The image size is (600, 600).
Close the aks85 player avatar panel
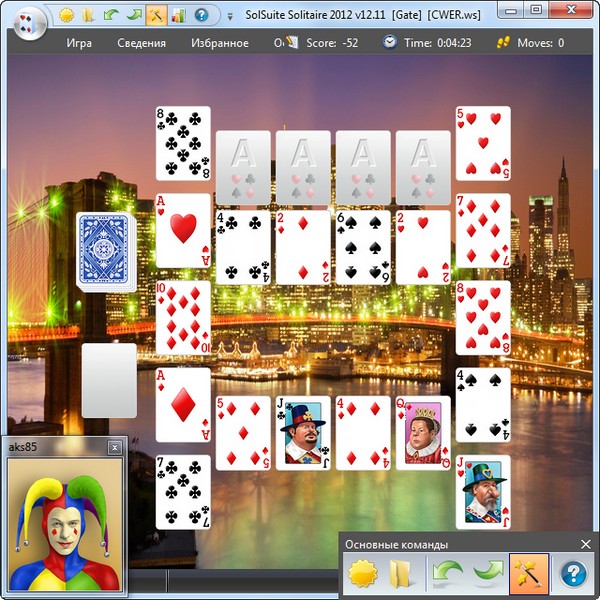tap(114, 448)
